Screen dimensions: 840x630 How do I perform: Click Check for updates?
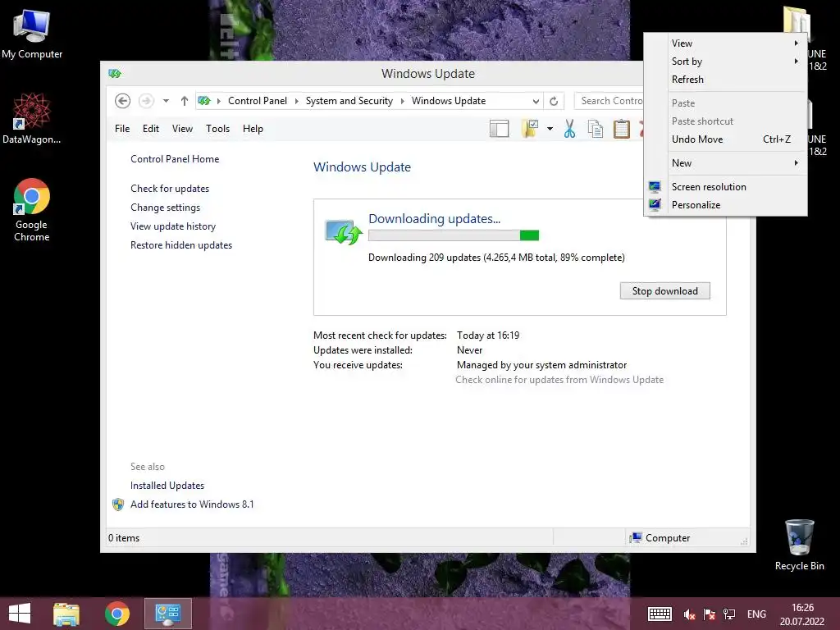170,189
